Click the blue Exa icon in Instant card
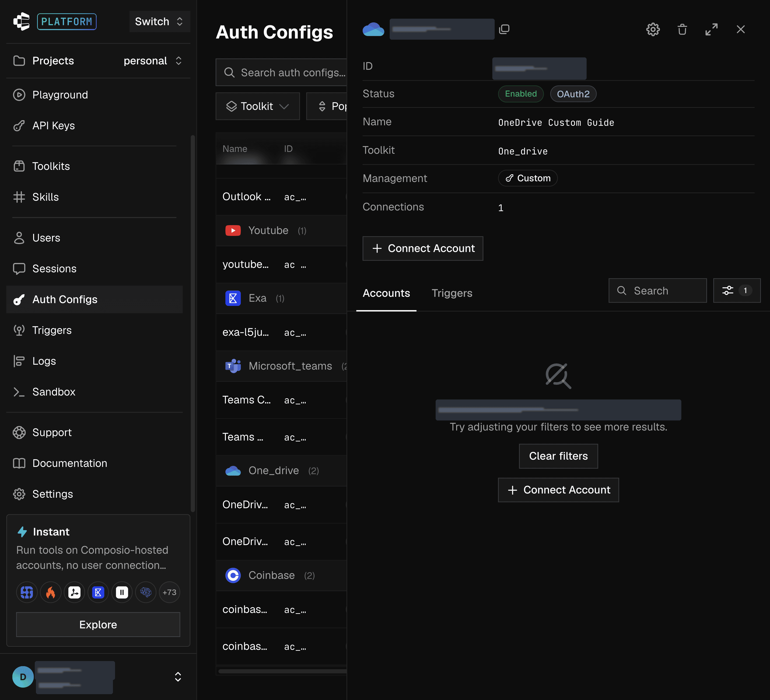Viewport: 770px width, 700px height. tap(98, 592)
